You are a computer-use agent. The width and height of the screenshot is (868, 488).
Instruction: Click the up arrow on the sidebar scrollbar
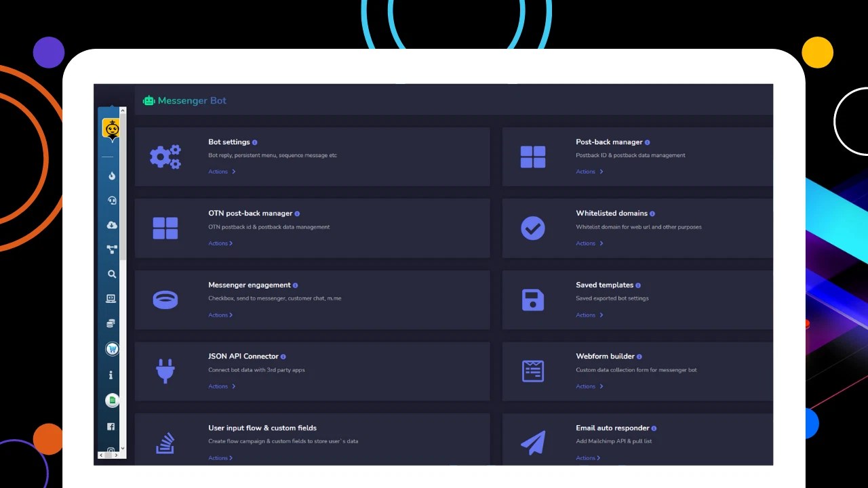coord(122,110)
